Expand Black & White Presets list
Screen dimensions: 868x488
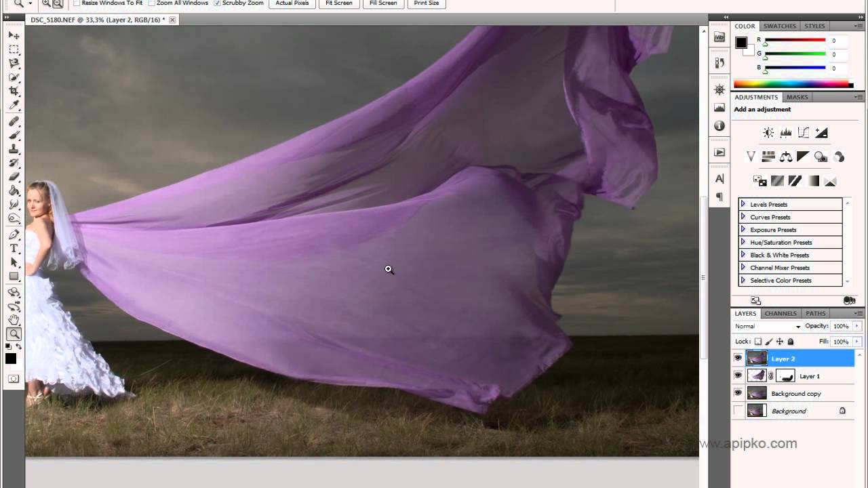[x=743, y=255]
